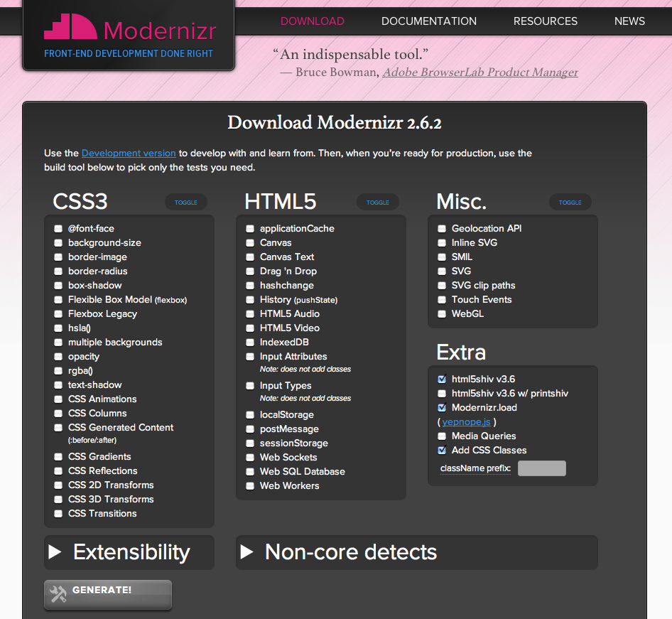Open the DOWNLOAD nav item
672x619 pixels.
[x=313, y=21]
